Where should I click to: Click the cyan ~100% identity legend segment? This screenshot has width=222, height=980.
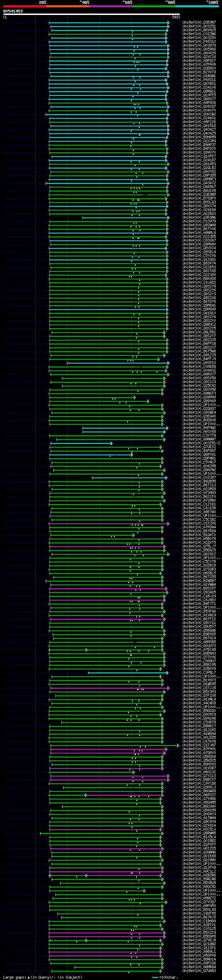click(197, 6)
